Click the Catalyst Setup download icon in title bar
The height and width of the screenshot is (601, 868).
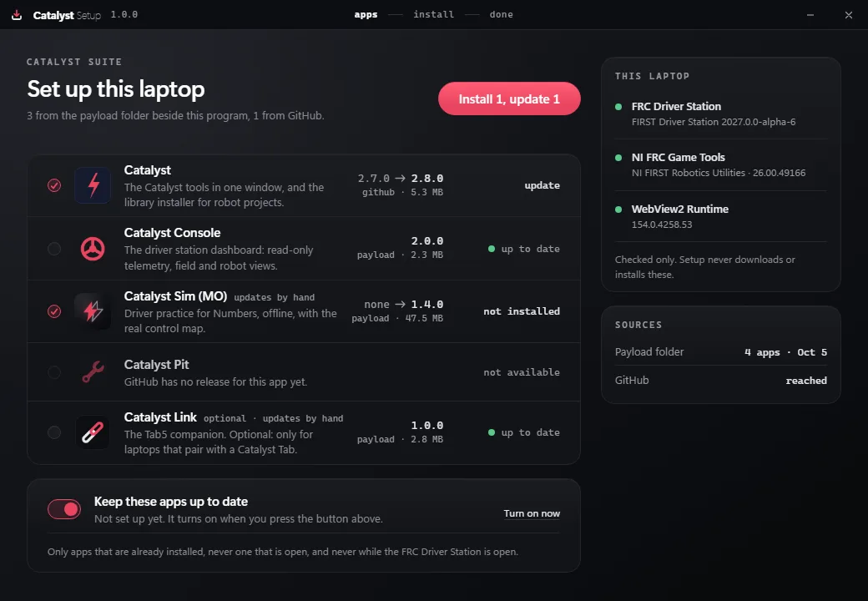pos(17,15)
